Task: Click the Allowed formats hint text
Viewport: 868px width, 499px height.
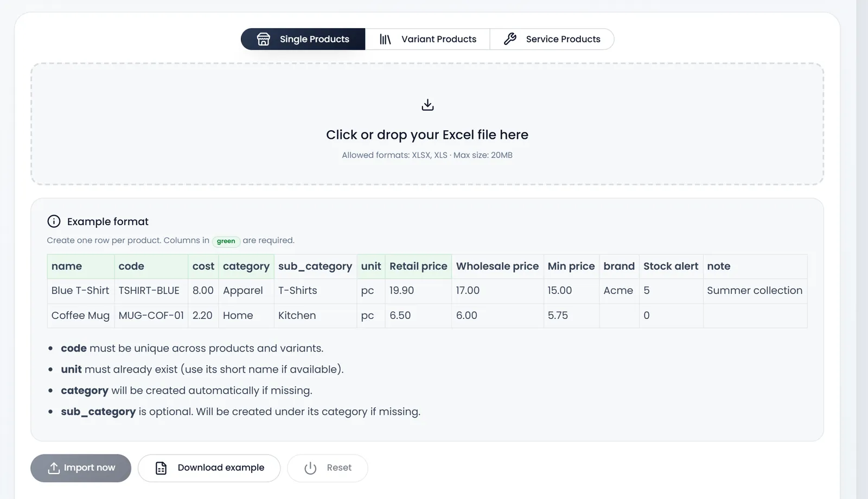Action: 427,155
